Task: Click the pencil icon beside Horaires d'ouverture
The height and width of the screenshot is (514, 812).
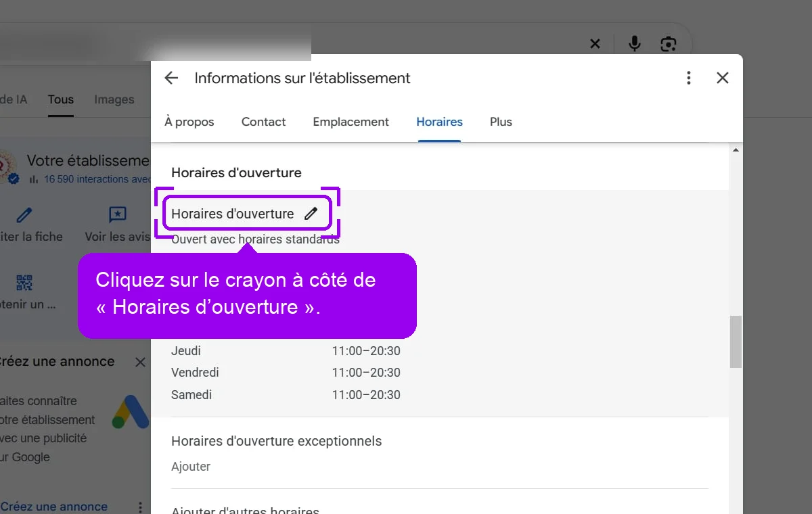Action: 311,214
